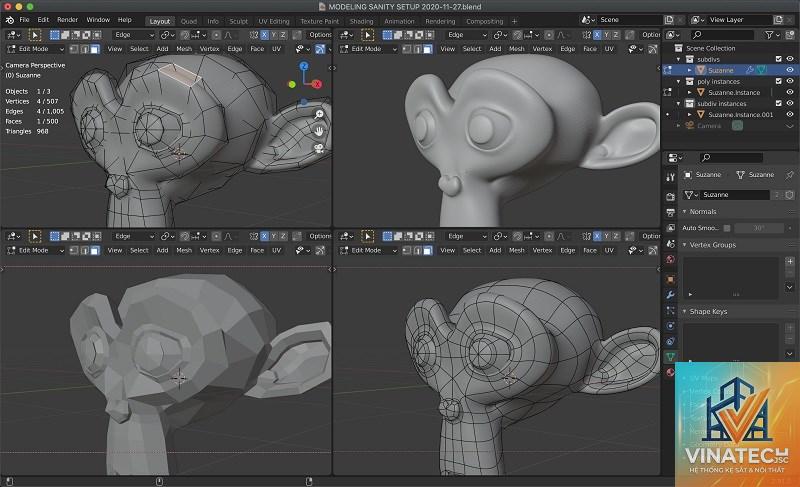This screenshot has height=487, width=800.
Task: Open the Mesh menu in top-left viewport
Action: coord(184,49)
